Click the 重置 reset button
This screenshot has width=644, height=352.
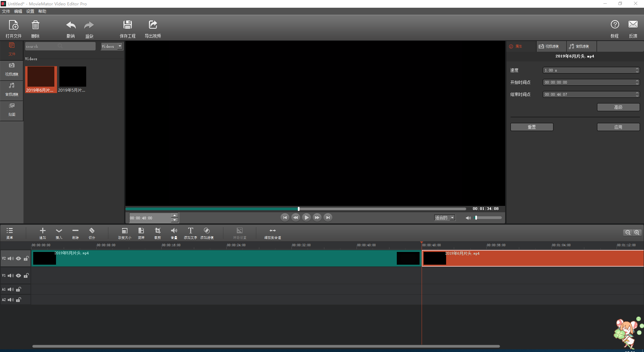(532, 127)
